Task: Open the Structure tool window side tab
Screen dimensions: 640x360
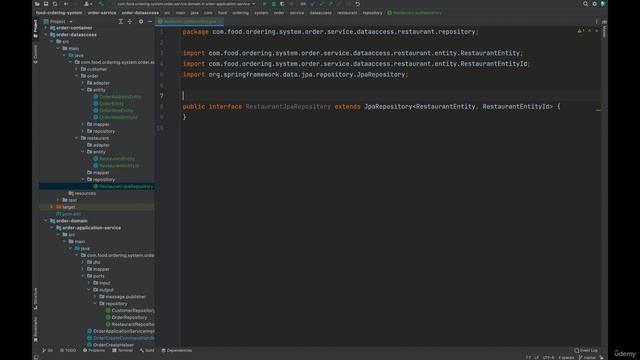Action: click(x=36, y=299)
